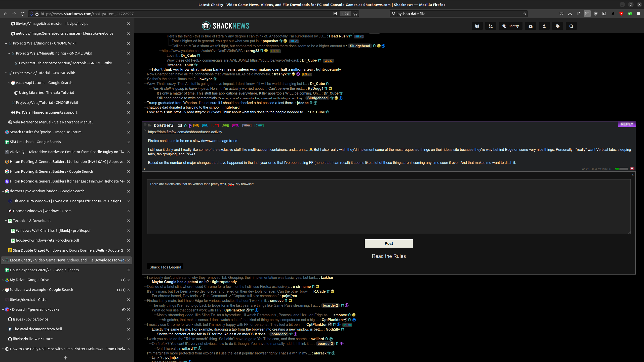Toggle the [inf] tag on boarder2's post
This screenshot has height=362, width=644.
coord(205,125)
